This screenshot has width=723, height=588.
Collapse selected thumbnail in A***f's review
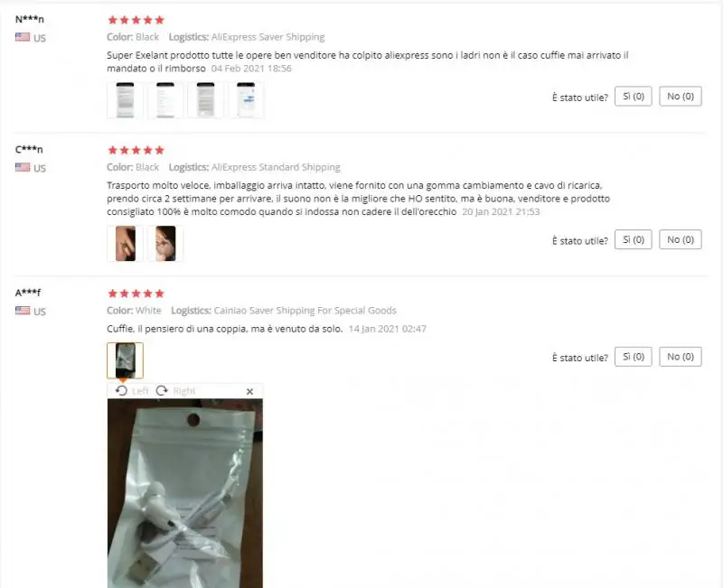[125, 360]
